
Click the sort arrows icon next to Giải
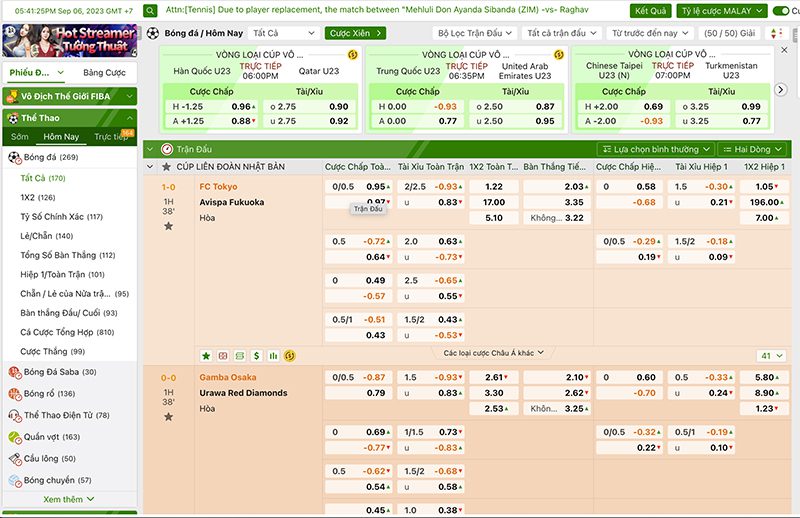pyautogui.click(x=776, y=33)
